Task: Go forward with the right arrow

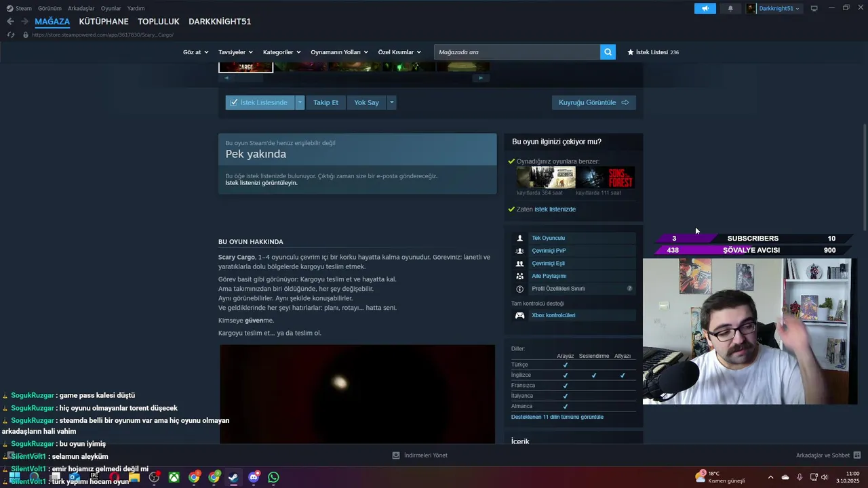Action: tap(24, 22)
